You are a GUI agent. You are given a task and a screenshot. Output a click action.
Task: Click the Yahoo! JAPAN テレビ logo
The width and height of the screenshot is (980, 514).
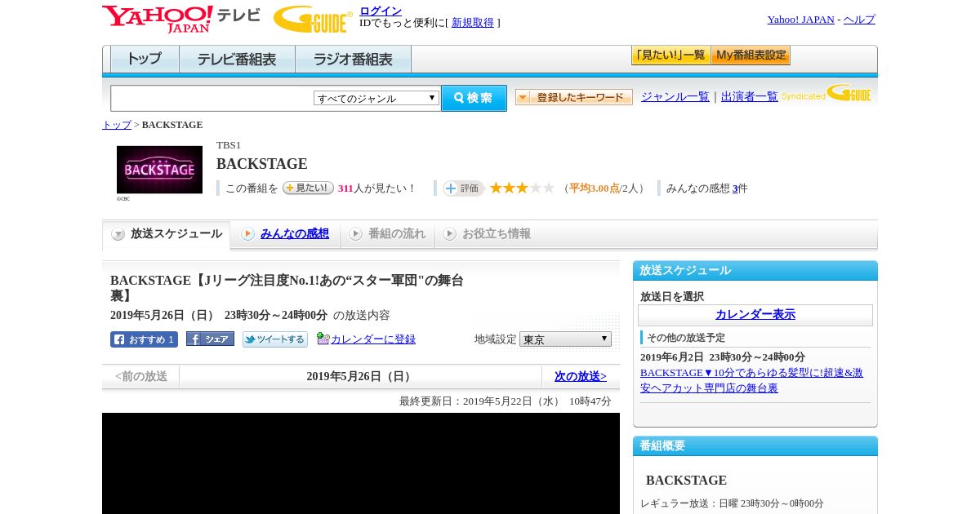point(180,19)
